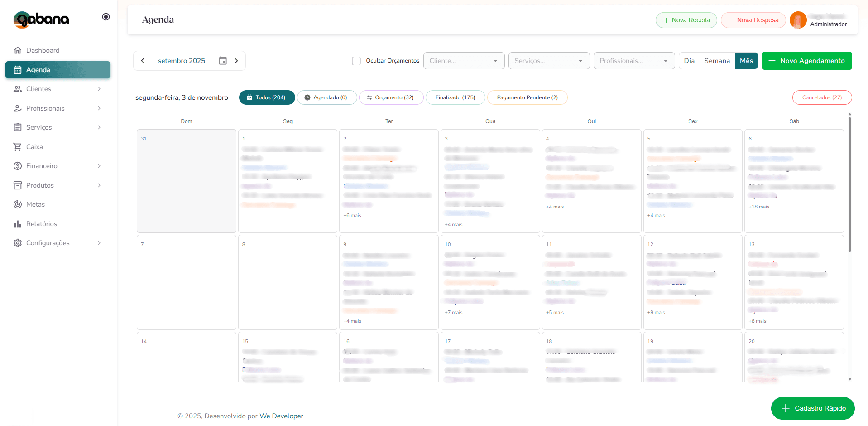Image resolution: width=868 pixels, height=426 pixels.
Task: Click the Novo Agendamento button
Action: (806, 61)
